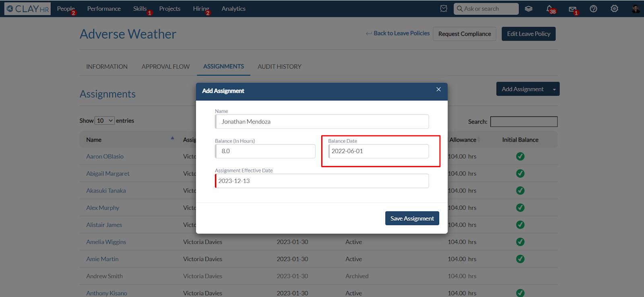
Task: Open the Performance menu
Action: point(104,8)
